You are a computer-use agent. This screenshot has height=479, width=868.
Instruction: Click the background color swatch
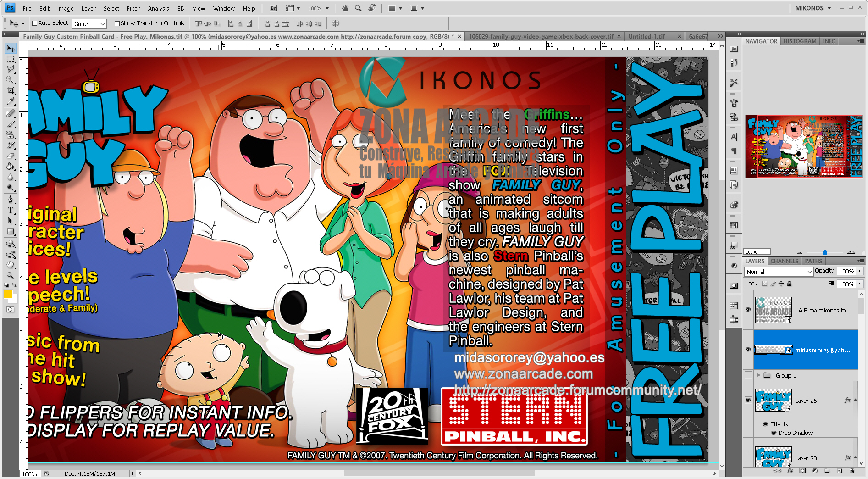coord(15,300)
